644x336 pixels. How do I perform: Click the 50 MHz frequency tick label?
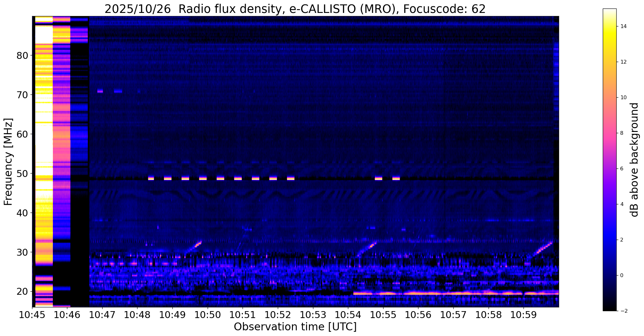tap(22, 174)
